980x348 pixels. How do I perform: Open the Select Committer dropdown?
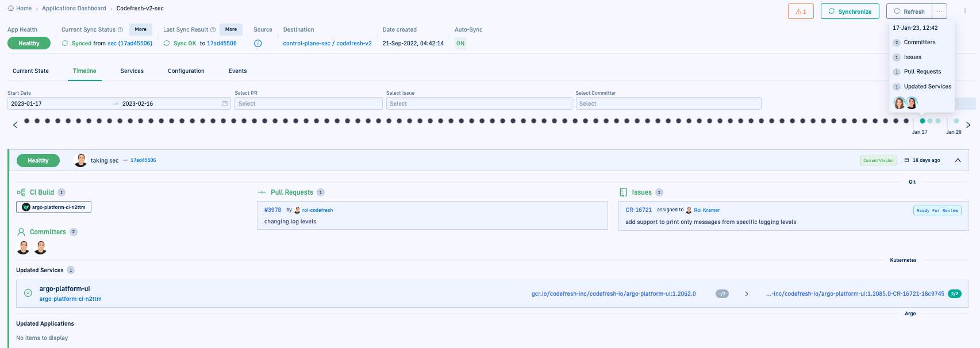pos(668,104)
